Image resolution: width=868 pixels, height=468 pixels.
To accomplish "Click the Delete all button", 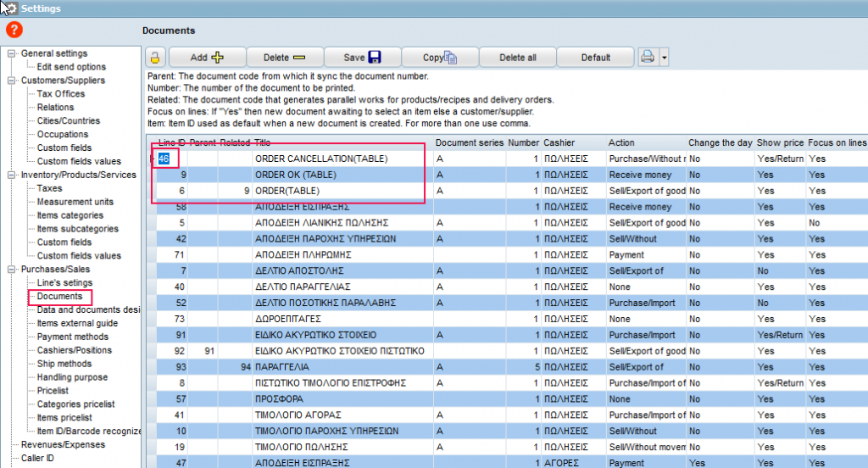I will (517, 58).
